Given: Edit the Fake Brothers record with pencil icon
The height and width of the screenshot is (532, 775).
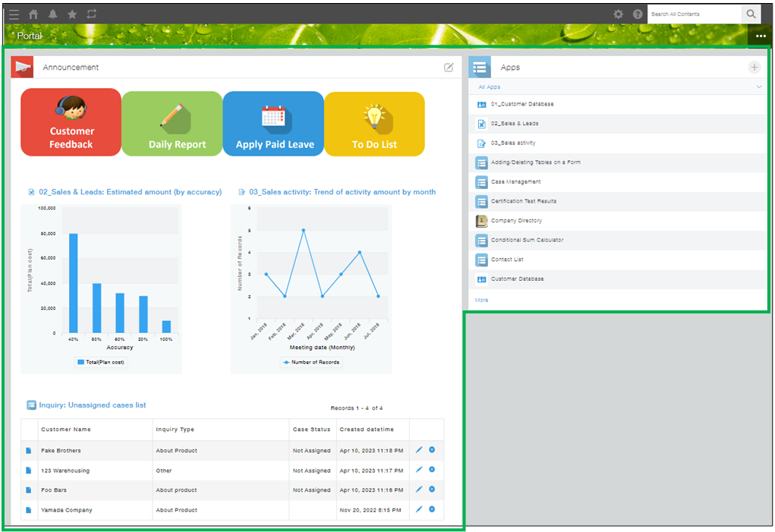Looking at the screenshot, I should click(x=419, y=449).
